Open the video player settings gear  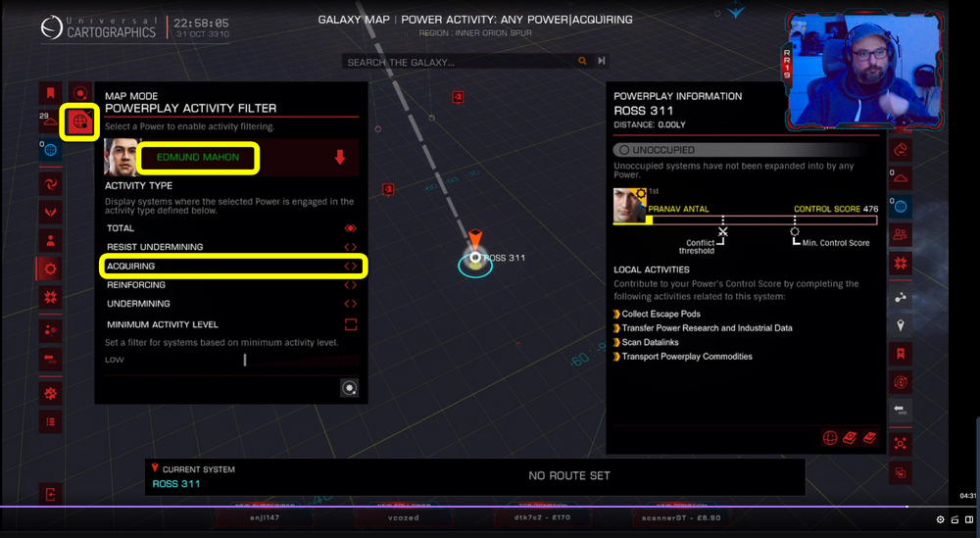(x=940, y=520)
